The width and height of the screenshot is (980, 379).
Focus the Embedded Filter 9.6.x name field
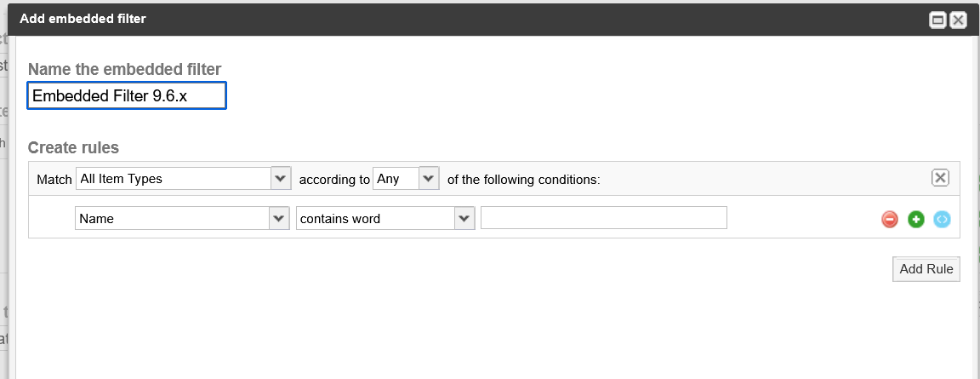coord(127,95)
